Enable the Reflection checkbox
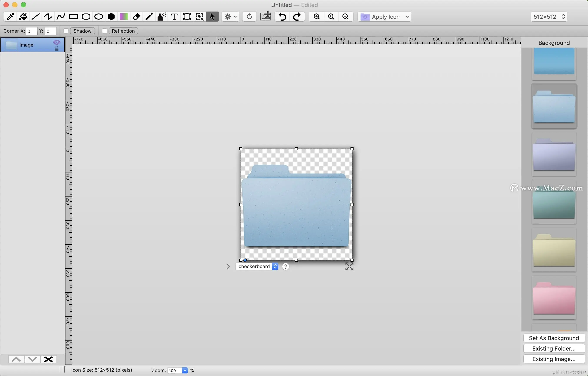The image size is (588, 376). 105,31
